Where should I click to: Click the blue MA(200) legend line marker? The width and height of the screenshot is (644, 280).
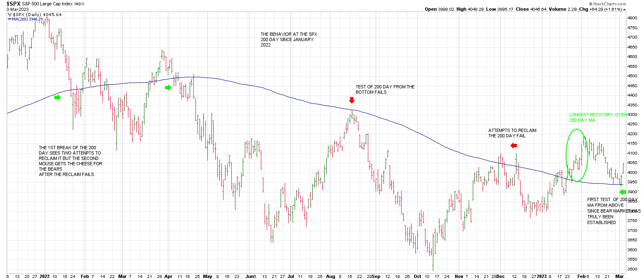click(x=10, y=19)
